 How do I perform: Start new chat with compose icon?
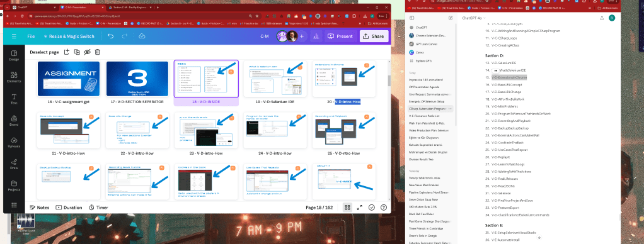(451, 18)
